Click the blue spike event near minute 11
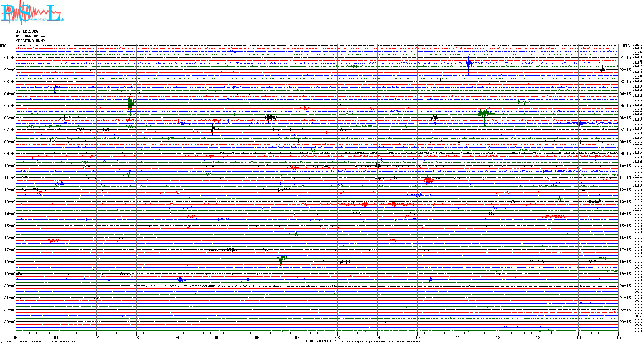The image size is (644, 346). coord(469,63)
